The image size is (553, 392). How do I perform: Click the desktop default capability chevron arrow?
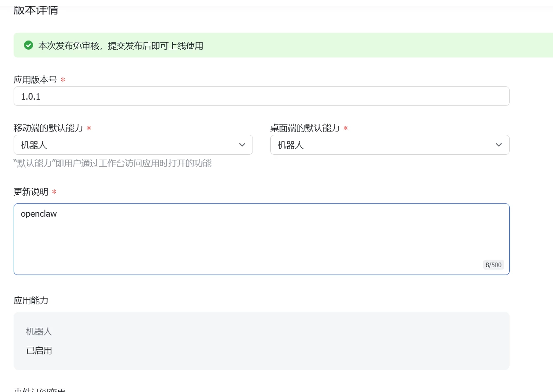point(499,145)
